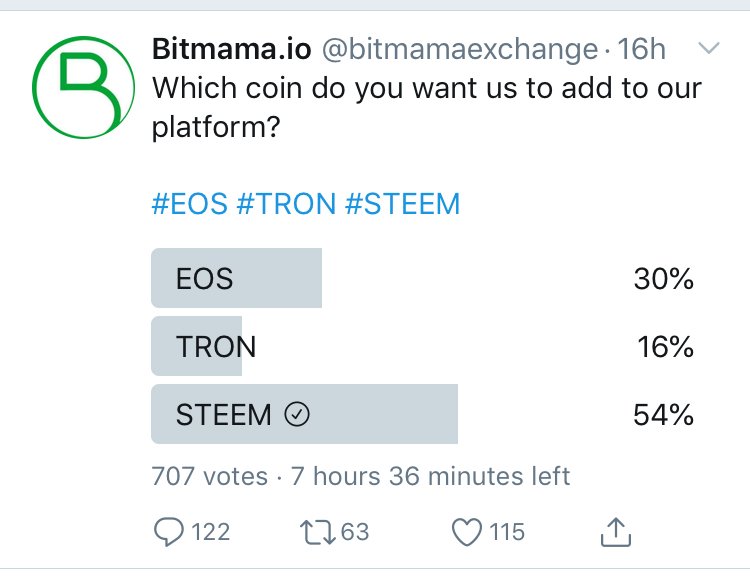This screenshot has height=583, width=750.
Task: Open the share upload icon
Action: point(616,532)
